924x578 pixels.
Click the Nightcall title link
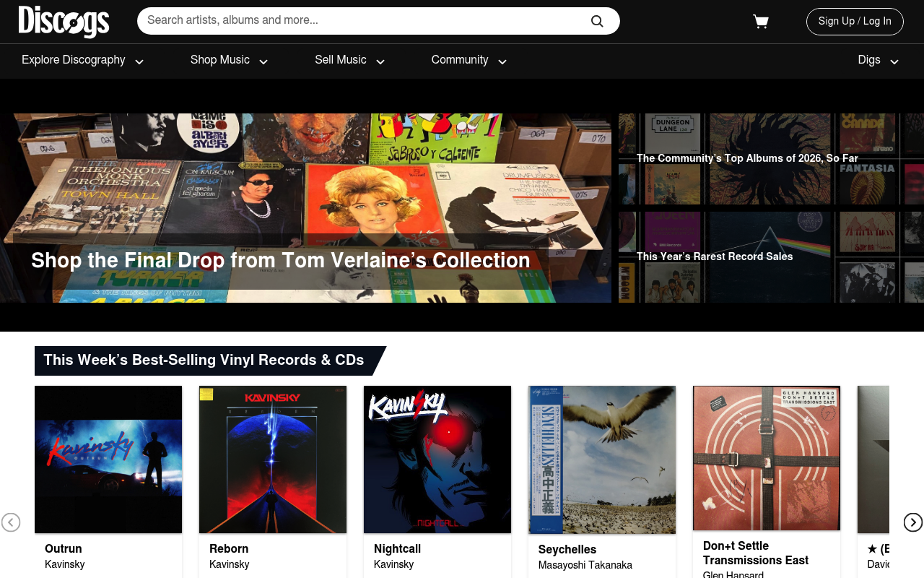[x=397, y=549]
